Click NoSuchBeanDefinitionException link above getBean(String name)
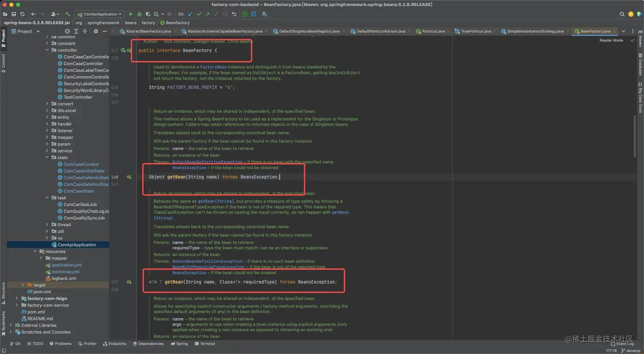644x354 pixels. [x=207, y=162]
